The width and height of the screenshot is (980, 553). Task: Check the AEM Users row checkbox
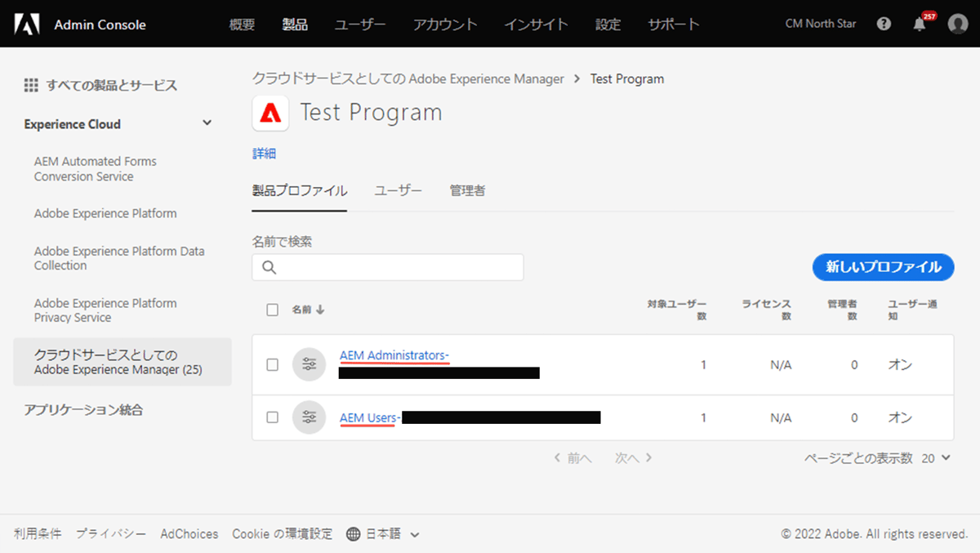[x=273, y=417]
